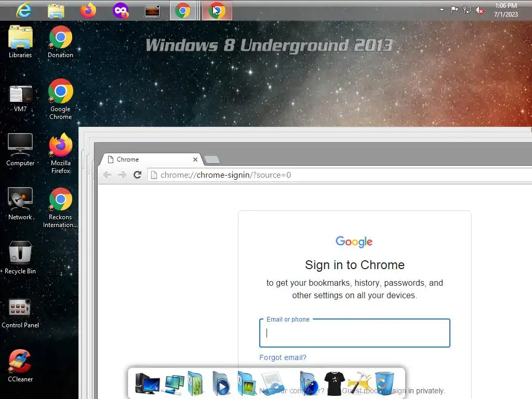
Task: Open pictures folder in dock
Action: coord(246,383)
